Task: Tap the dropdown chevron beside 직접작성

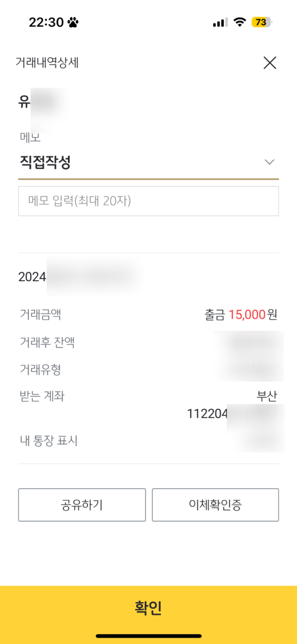Action: tap(269, 162)
